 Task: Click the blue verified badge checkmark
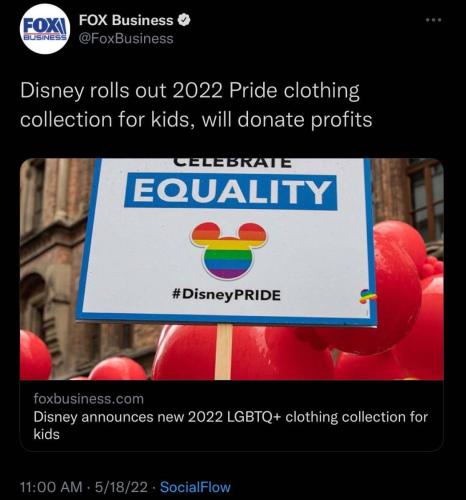click(x=184, y=20)
